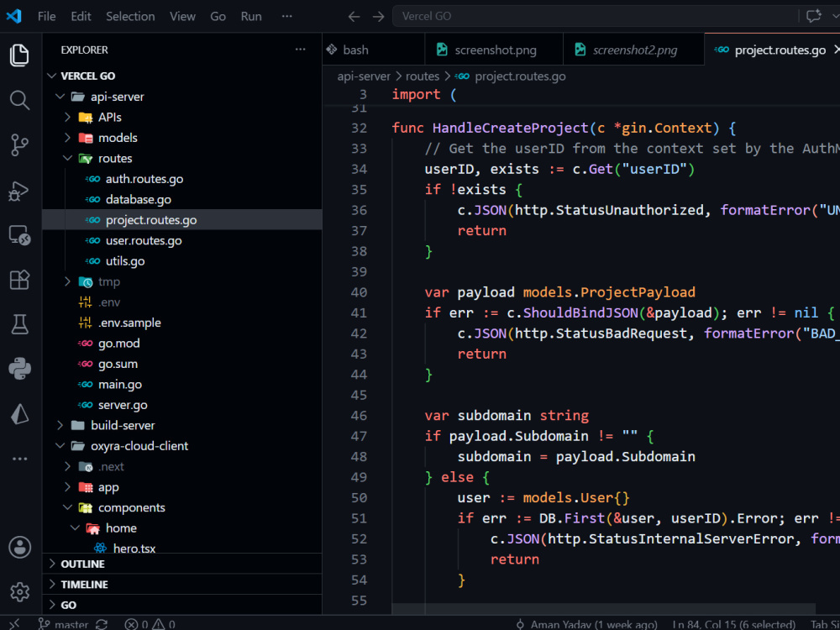
Task: Collapse the VERCEL GO root folder
Action: pyautogui.click(x=182, y=76)
